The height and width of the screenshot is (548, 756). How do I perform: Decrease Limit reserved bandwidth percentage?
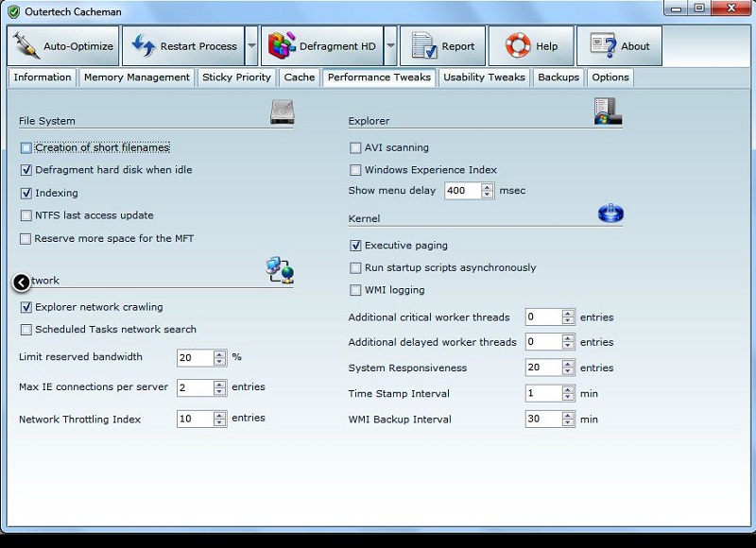tap(220, 362)
